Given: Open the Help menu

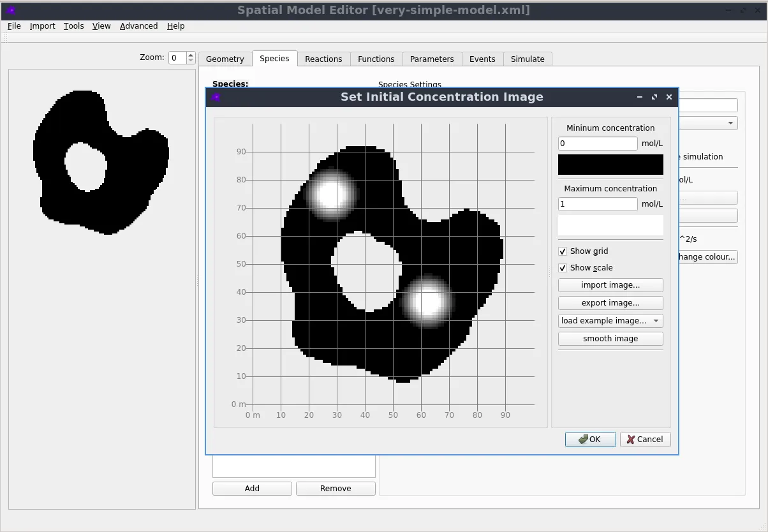Looking at the screenshot, I should [176, 26].
